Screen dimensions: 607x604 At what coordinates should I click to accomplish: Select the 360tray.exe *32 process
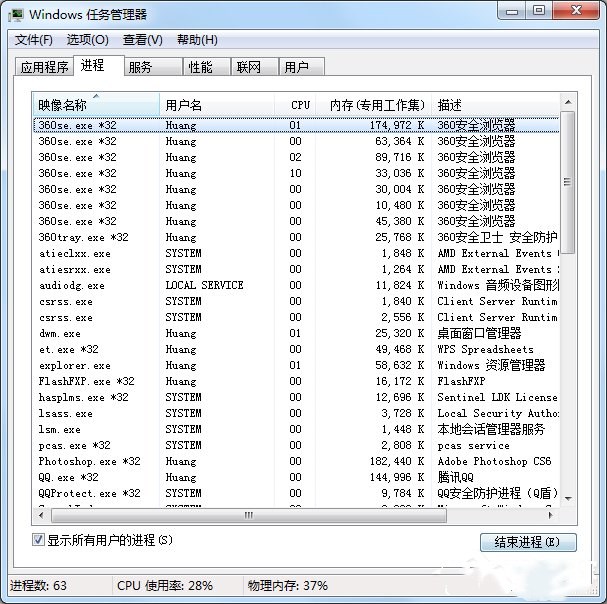click(x=296, y=237)
